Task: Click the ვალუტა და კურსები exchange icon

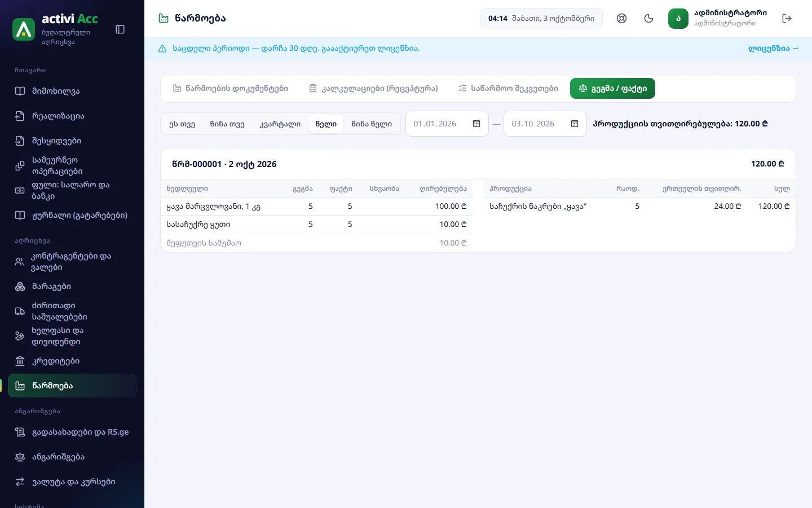Action: pyautogui.click(x=20, y=481)
